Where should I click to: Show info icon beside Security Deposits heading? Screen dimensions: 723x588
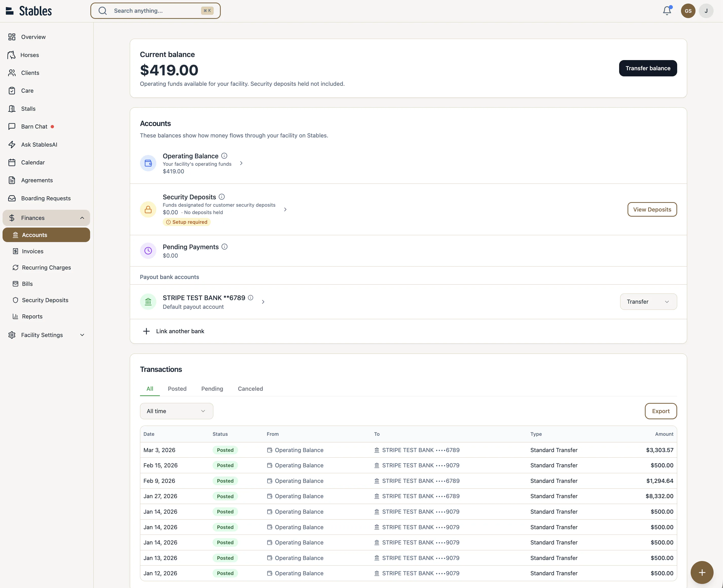click(x=221, y=197)
